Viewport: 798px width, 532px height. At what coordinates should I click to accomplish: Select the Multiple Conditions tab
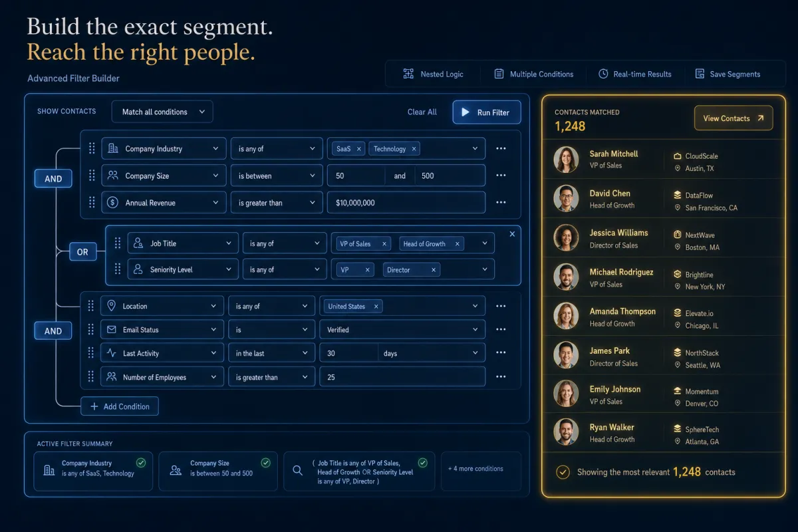click(x=533, y=74)
